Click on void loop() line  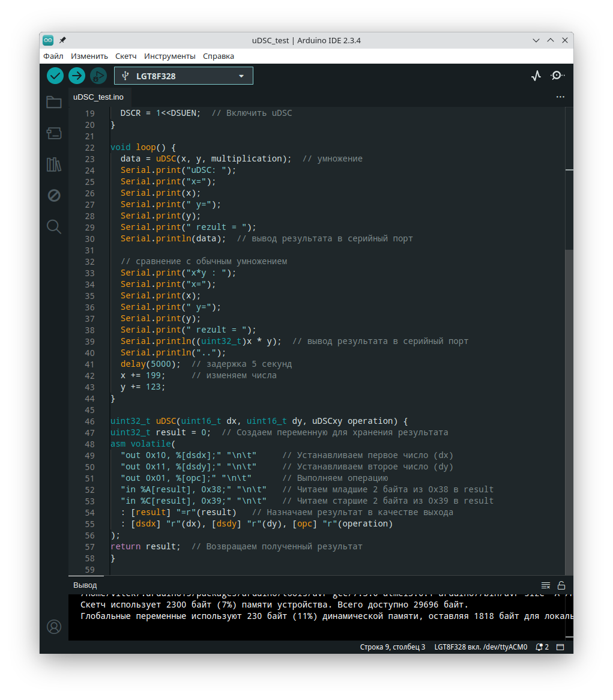coord(143,147)
